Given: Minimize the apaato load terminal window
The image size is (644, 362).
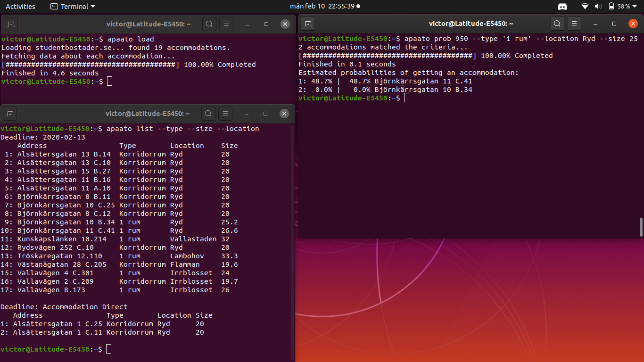Looking at the screenshot, I should tap(247, 24).
